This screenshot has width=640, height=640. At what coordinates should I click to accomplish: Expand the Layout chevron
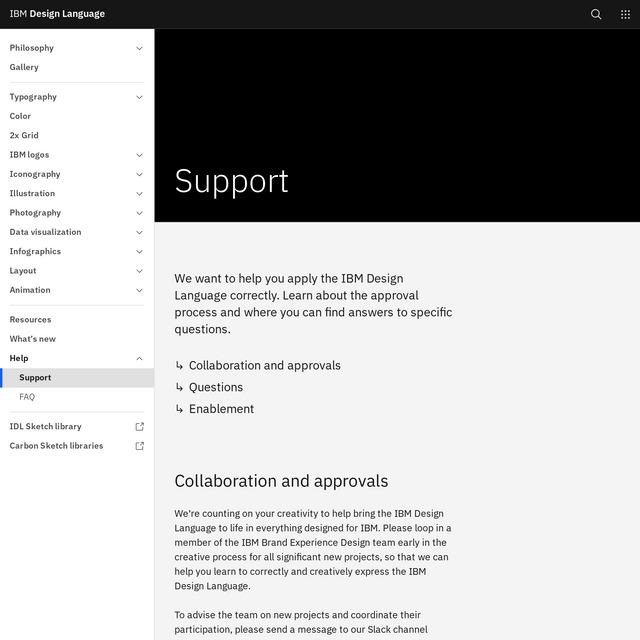point(139,271)
